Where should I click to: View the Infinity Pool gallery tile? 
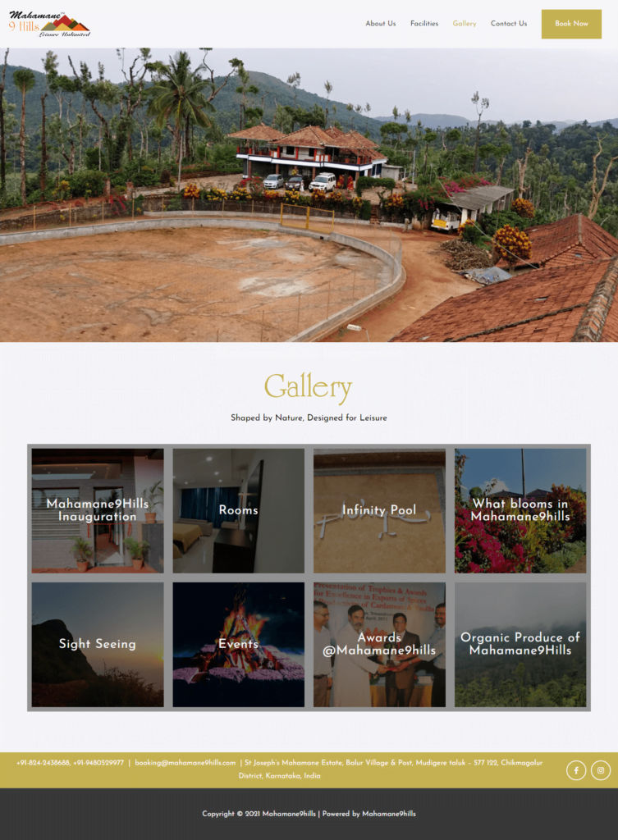pos(379,510)
